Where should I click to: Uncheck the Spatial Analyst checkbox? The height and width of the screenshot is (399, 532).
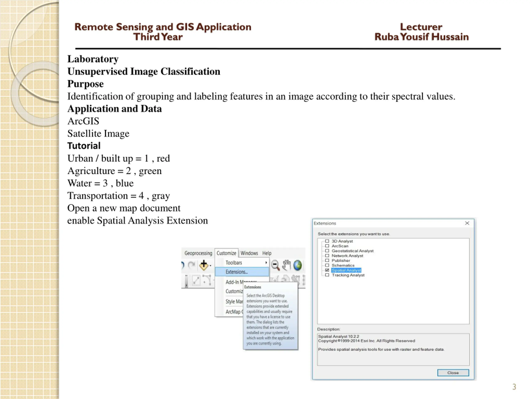tap(327, 270)
